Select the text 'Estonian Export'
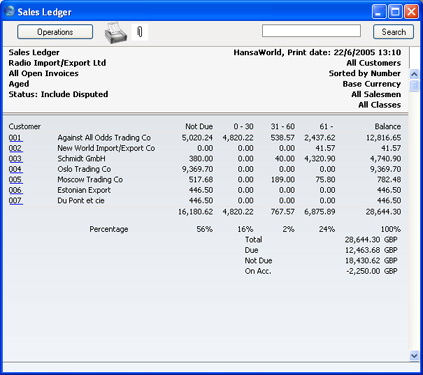Image resolution: width=423 pixels, height=375 pixels. point(84,190)
